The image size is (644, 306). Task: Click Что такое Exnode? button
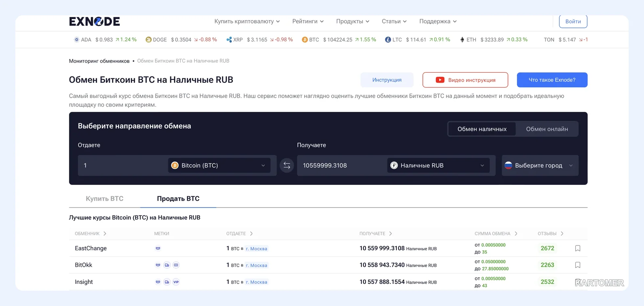pos(552,80)
